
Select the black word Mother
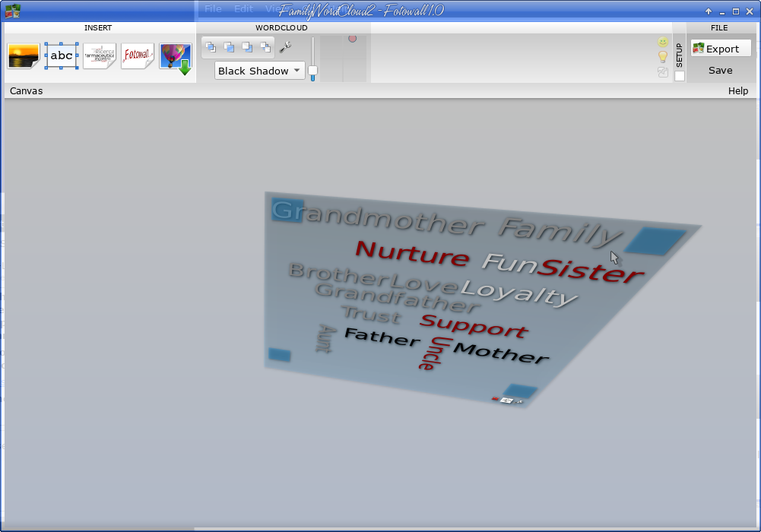pyautogui.click(x=501, y=353)
